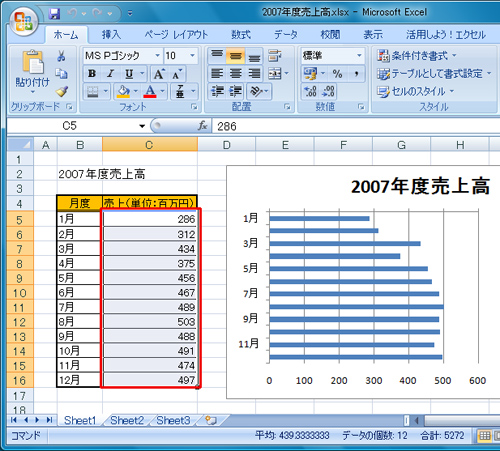Click the Percent Style button
This screenshot has width=500, height=451.
pos(337,74)
